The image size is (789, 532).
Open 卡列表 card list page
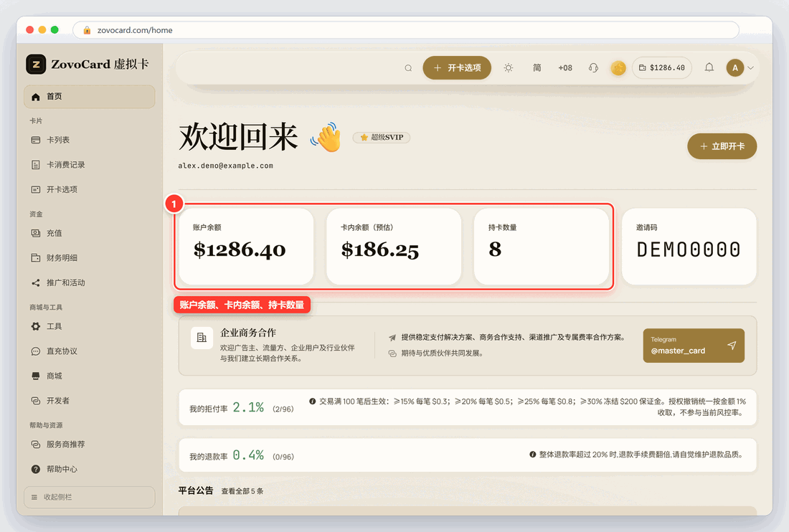pyautogui.click(x=89, y=140)
